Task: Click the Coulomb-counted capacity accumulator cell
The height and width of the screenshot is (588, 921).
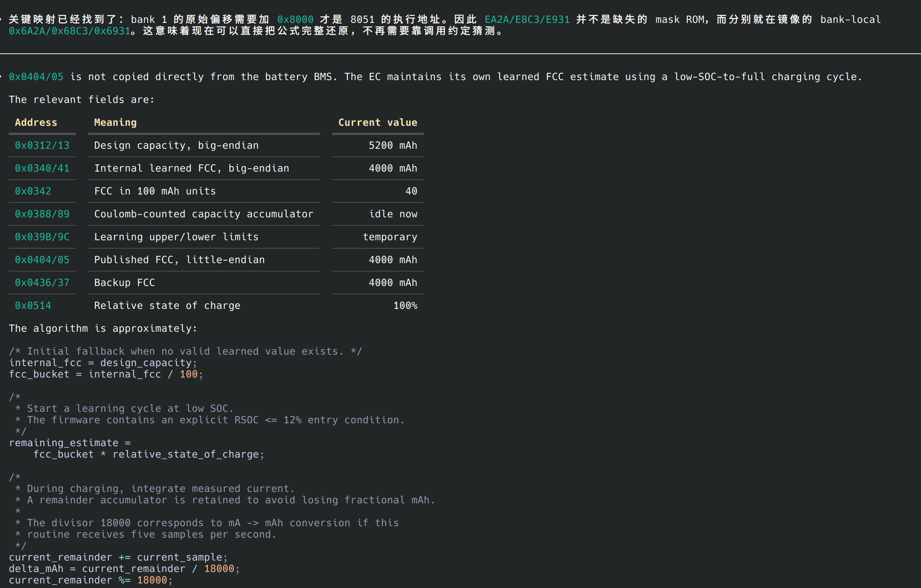Action: click(204, 214)
